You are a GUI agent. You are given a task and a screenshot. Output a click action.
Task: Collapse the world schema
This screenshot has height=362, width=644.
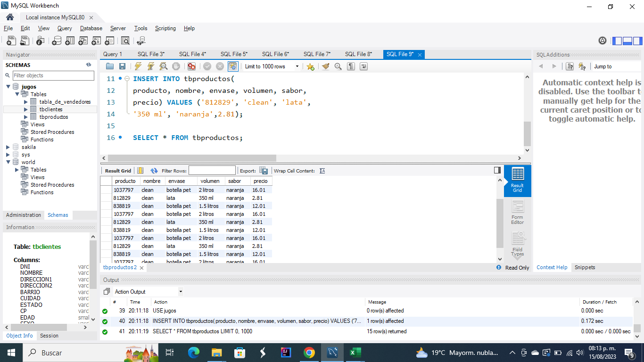point(8,162)
